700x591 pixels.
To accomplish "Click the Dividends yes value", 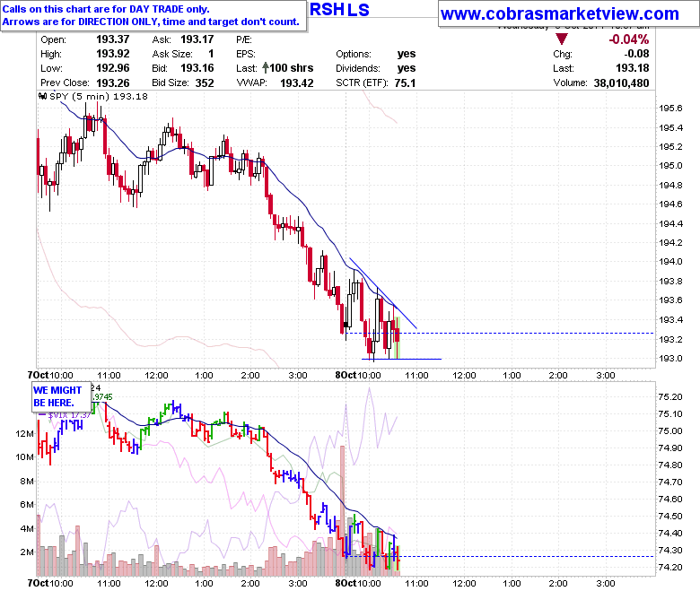I will pos(407,68).
